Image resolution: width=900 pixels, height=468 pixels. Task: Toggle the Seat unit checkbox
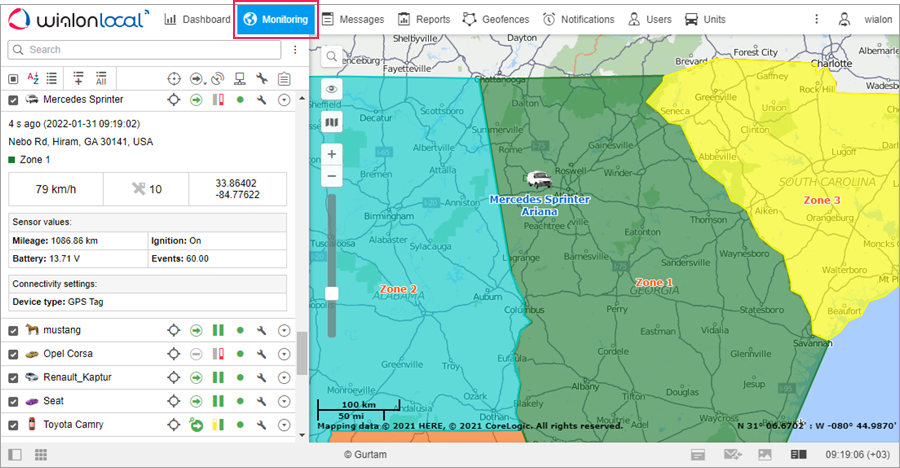click(13, 401)
